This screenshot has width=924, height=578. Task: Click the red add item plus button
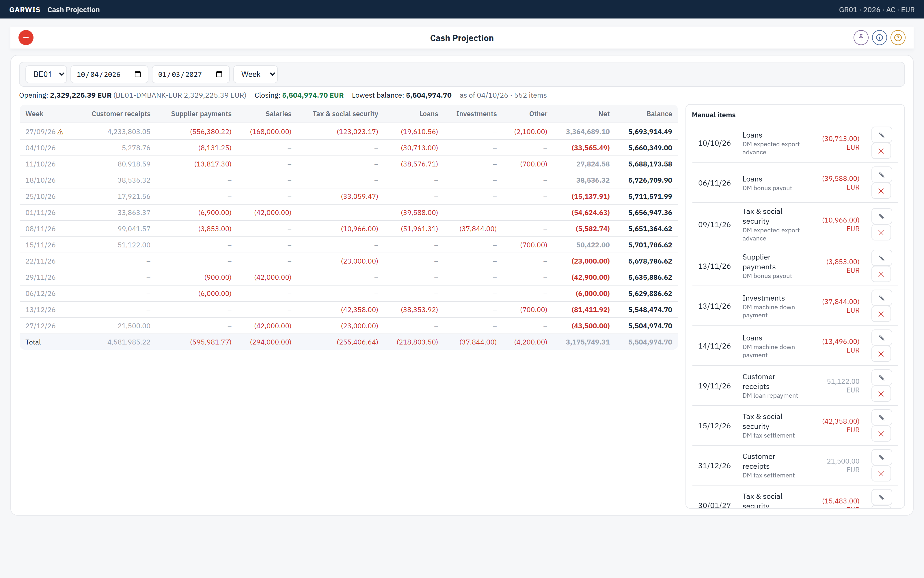click(x=26, y=38)
